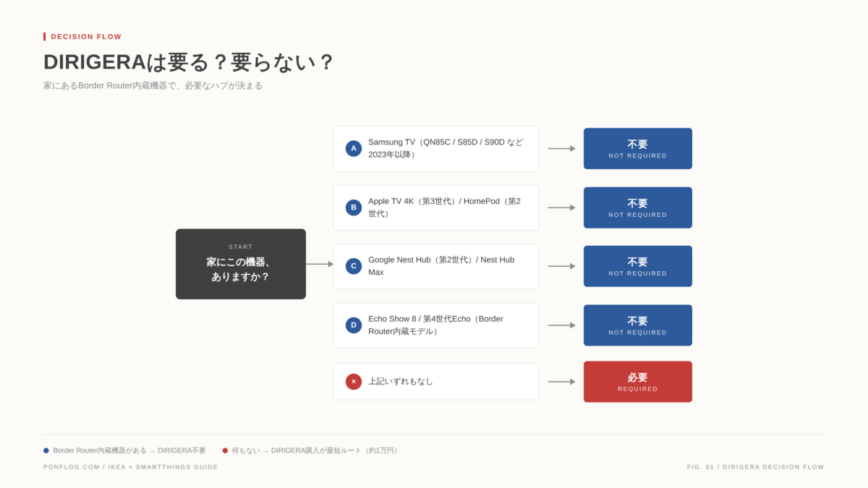Select the 上記いずれもなし option card
Image resolution: width=868 pixels, height=488 pixels.
pyautogui.click(x=436, y=382)
